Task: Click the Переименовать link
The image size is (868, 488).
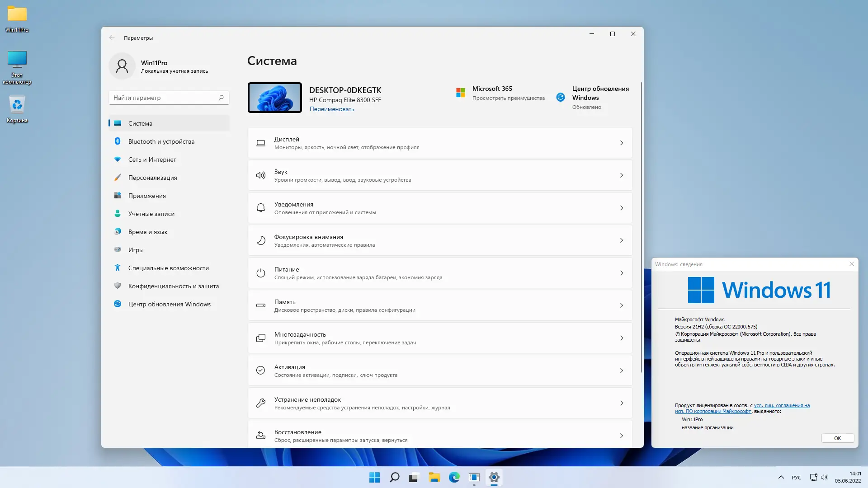Action: click(332, 109)
